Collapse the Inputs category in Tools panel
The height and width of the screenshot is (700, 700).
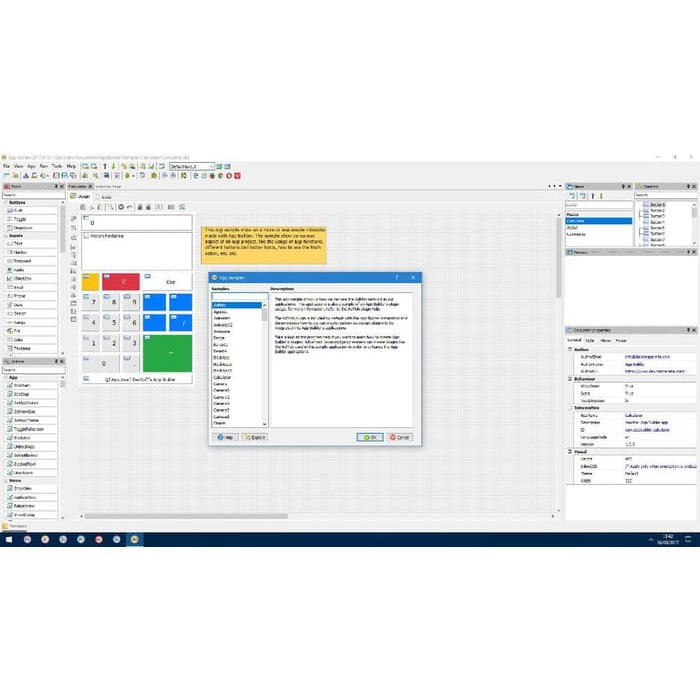coord(6,236)
